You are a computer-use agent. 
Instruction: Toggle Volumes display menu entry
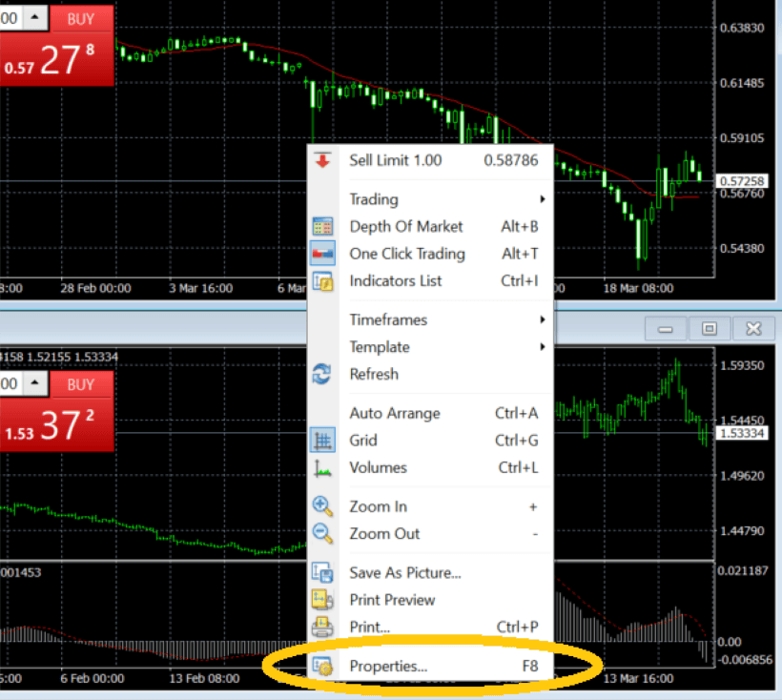click(x=430, y=467)
